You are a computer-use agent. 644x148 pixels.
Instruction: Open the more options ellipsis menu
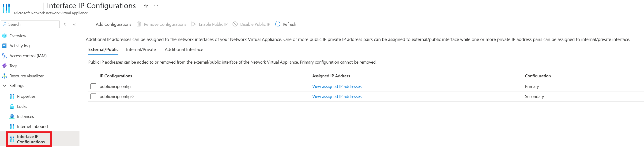pyautogui.click(x=156, y=6)
